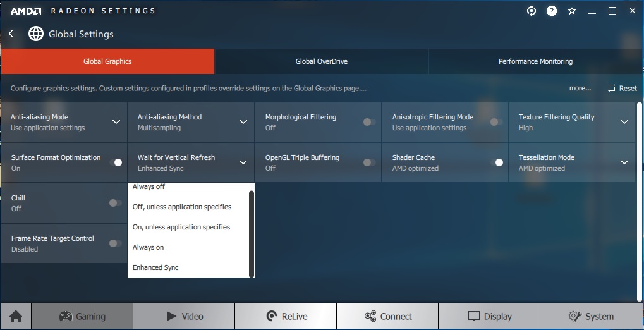The width and height of the screenshot is (644, 330).
Task: Click the Reset button
Action: point(623,89)
